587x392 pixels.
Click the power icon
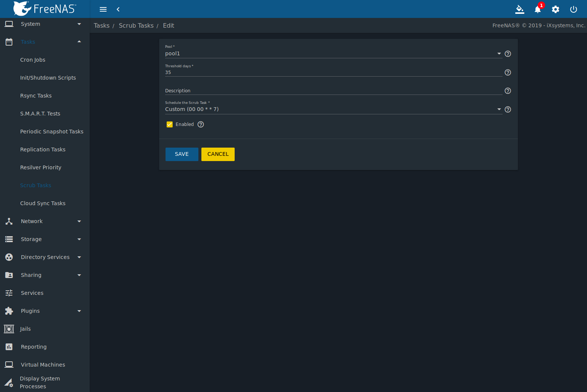574,9
